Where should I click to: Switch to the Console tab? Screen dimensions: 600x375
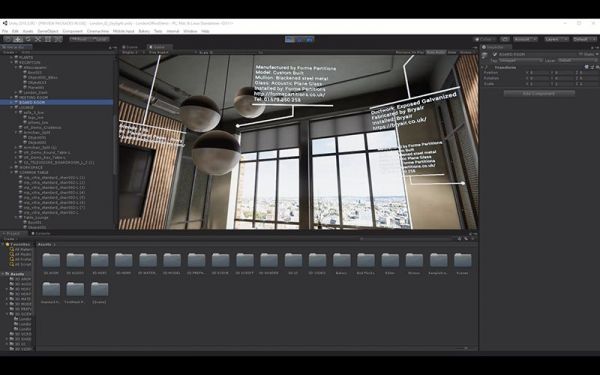pos(41,233)
